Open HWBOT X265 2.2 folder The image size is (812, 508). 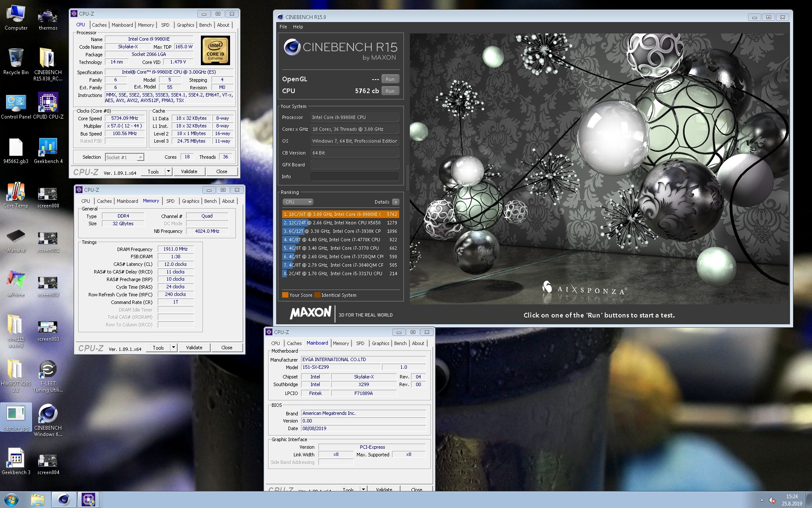(16, 376)
